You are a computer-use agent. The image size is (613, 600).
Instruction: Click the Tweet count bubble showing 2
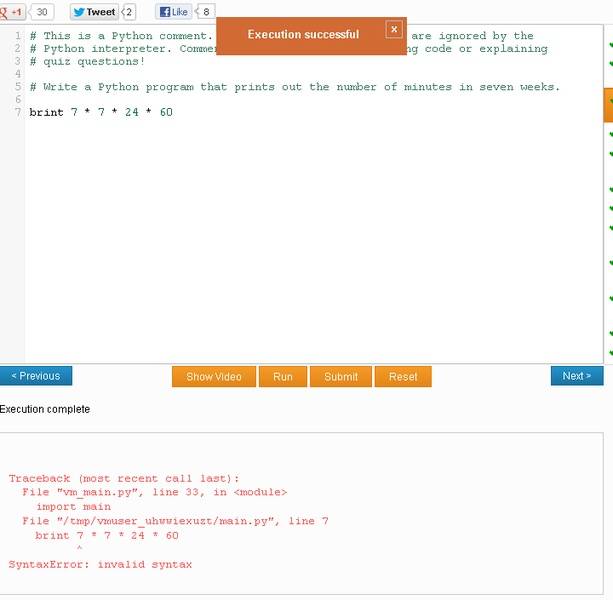click(129, 12)
